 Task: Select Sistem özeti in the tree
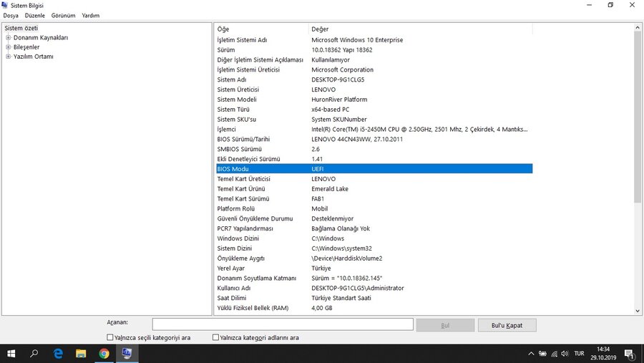point(21,28)
